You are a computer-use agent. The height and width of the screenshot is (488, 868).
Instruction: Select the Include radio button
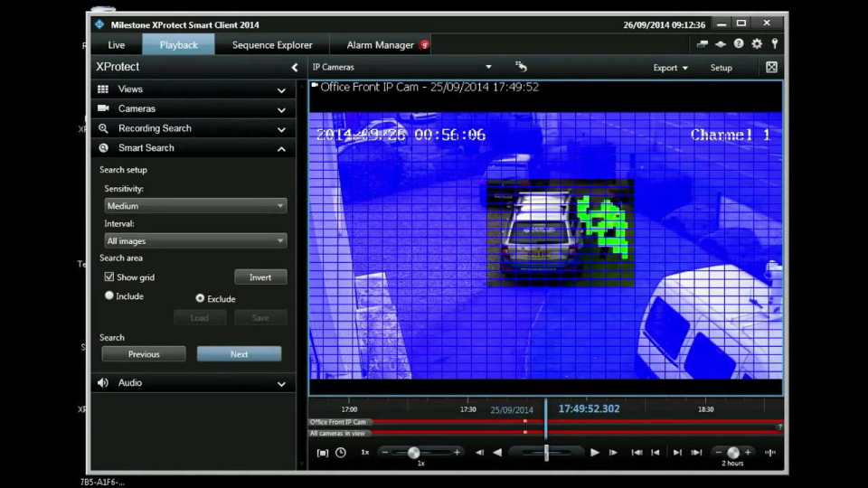(109, 296)
